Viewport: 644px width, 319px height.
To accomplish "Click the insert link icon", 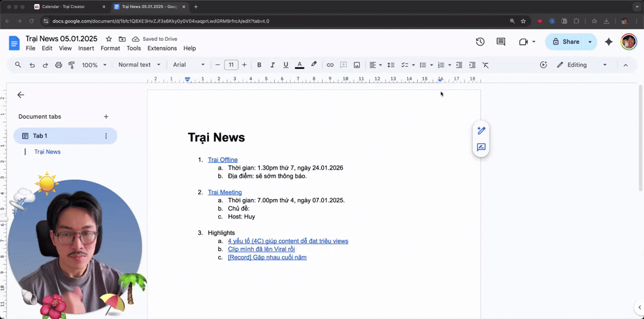I will [330, 65].
